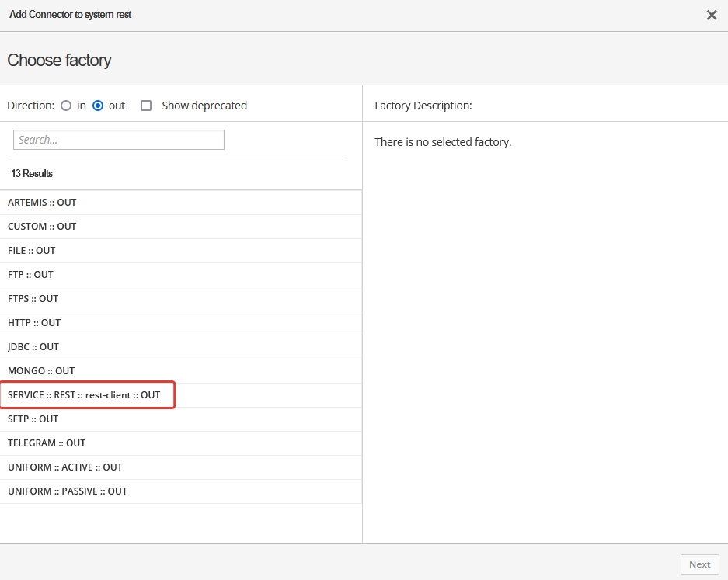Enable the Show deprecated checkbox
This screenshot has width=728, height=580.
coord(146,106)
